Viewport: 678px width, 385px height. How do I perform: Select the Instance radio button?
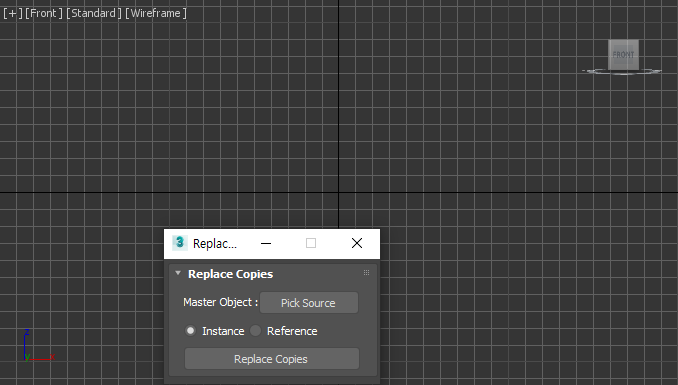click(190, 331)
